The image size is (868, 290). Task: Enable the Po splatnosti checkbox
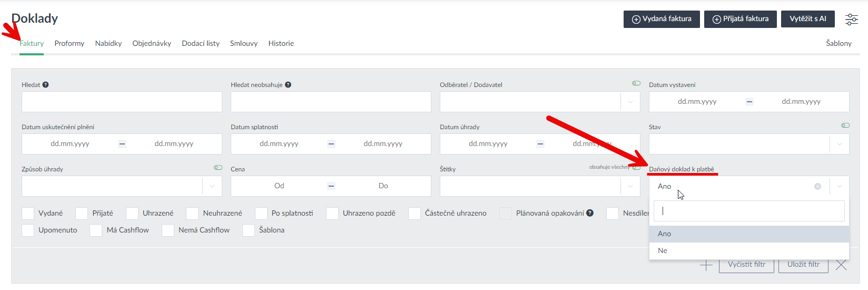click(x=261, y=214)
